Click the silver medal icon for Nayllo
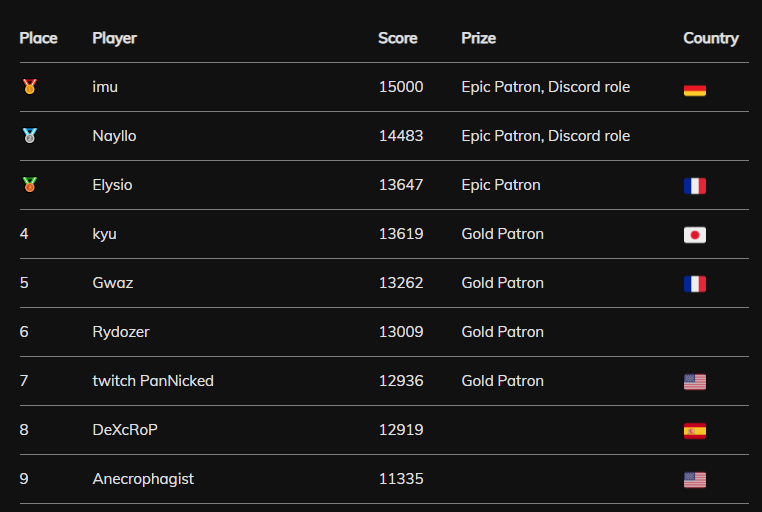Image resolution: width=762 pixels, height=512 pixels. (30, 136)
